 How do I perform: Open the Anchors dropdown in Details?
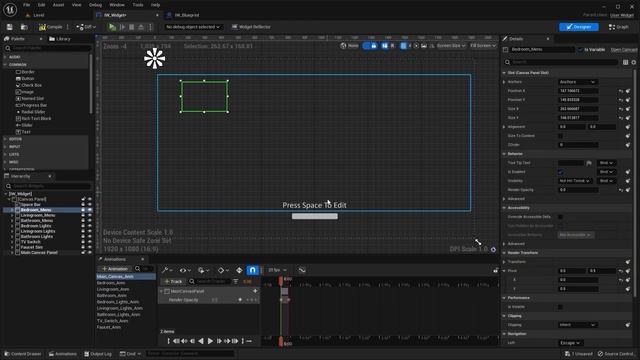[x=577, y=82]
